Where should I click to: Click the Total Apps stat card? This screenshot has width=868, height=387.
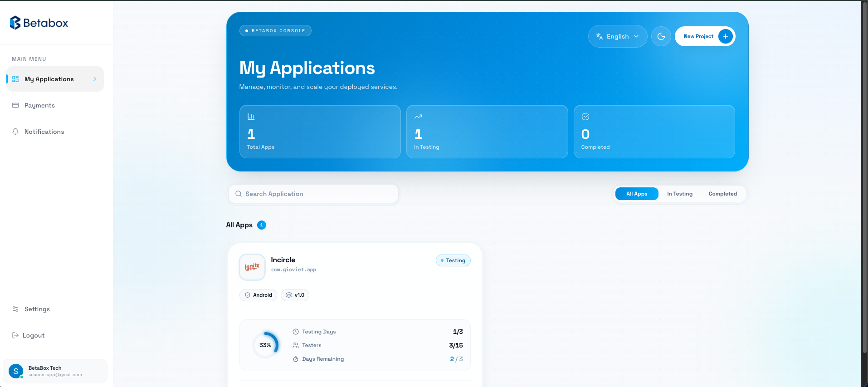[x=320, y=132]
